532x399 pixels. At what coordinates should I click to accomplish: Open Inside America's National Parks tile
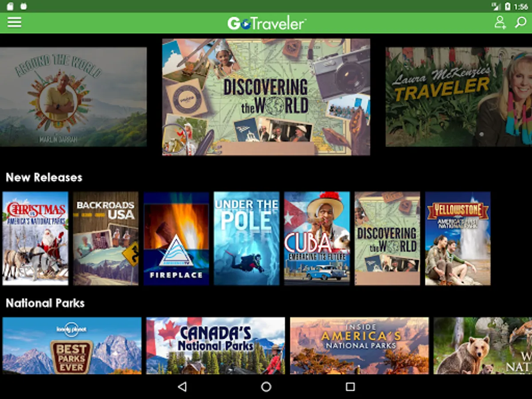point(360,345)
